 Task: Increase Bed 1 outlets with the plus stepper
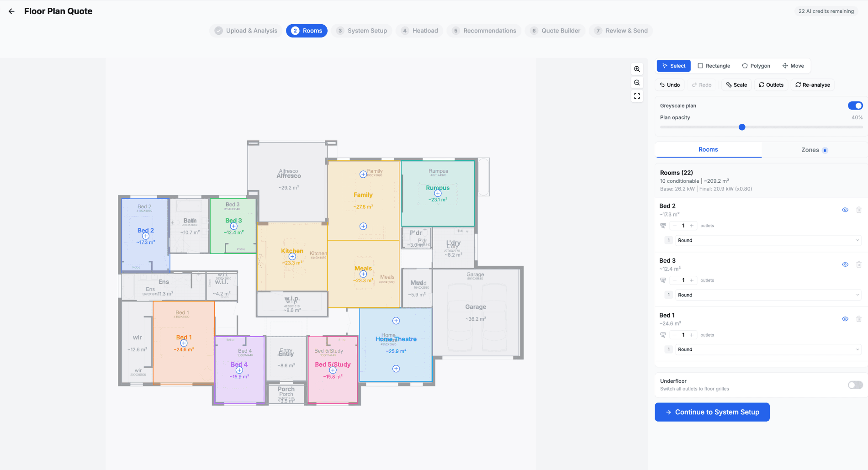pos(692,334)
